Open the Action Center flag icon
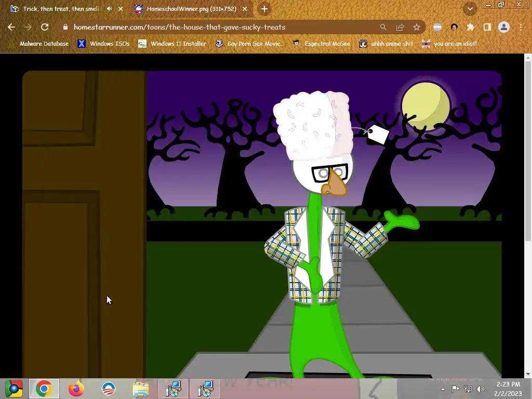532x399 pixels. (455, 389)
